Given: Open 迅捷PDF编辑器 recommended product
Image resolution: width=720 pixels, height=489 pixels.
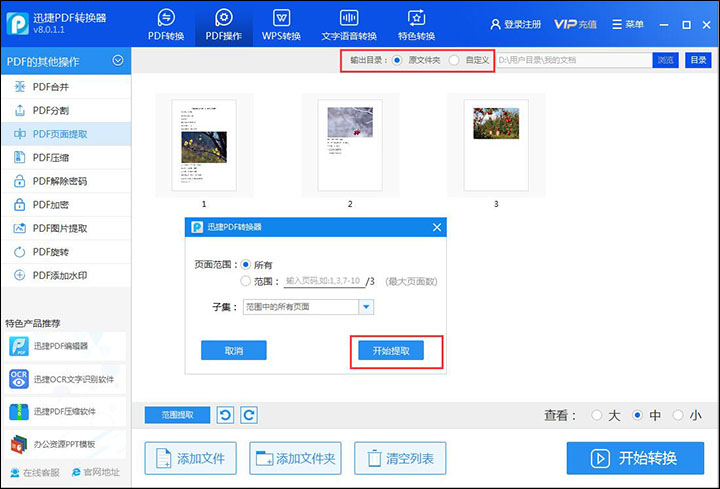Looking at the screenshot, I should click(65, 346).
